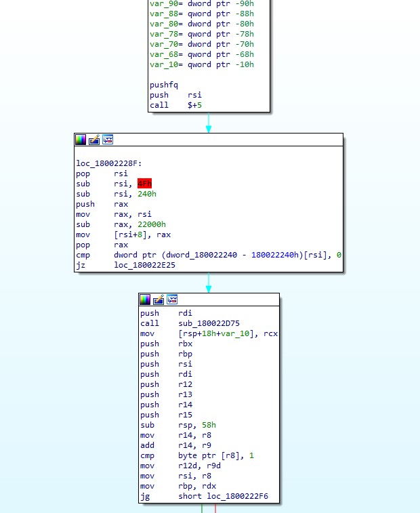Select 'pop rsi' instruction
The height and width of the screenshot is (513, 420).
pos(102,173)
